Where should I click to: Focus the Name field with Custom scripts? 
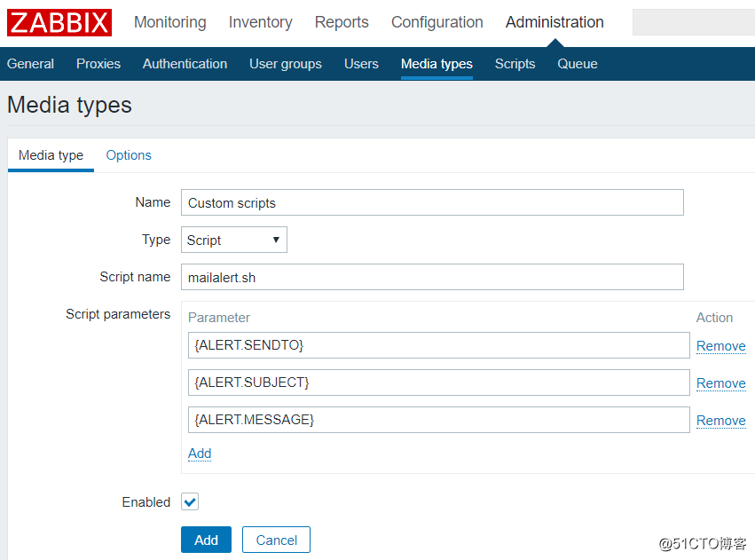tap(432, 202)
